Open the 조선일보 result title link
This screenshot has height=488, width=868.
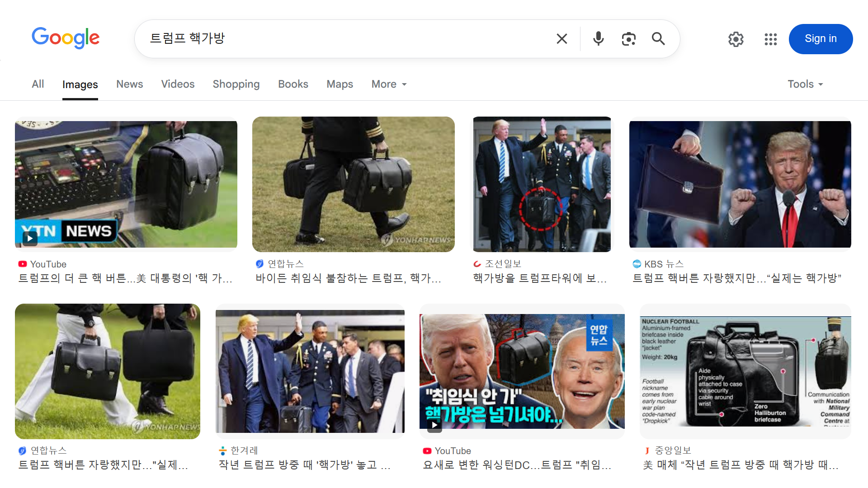(x=540, y=278)
